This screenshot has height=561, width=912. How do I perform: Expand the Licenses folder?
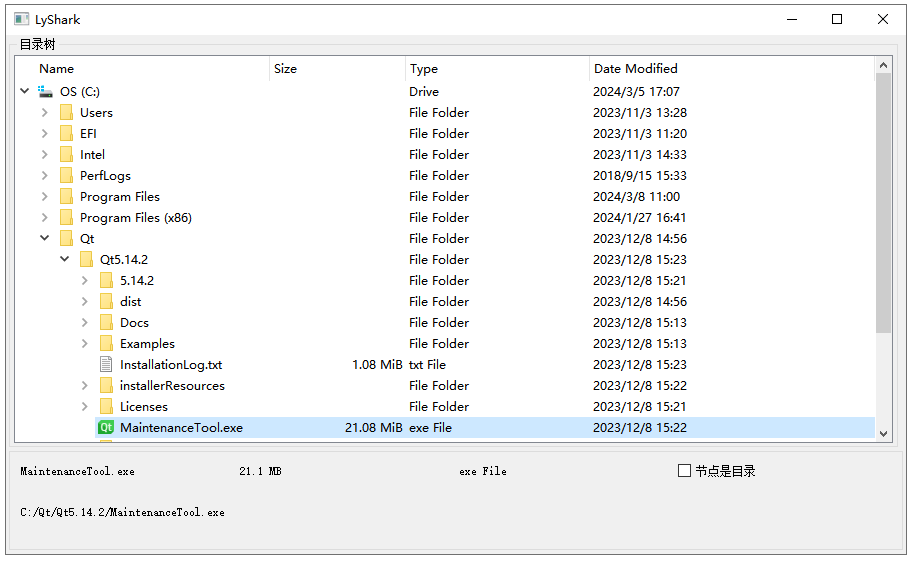click(85, 406)
